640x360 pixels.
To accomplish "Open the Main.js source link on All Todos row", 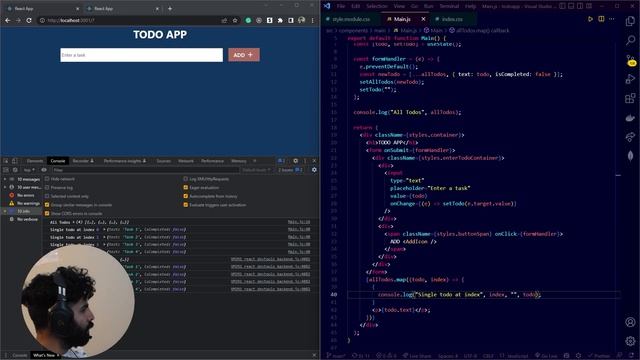I will point(299,222).
